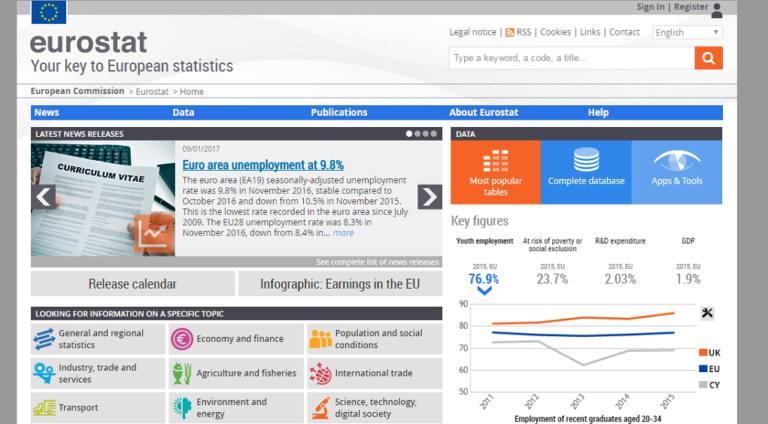Click the orange RSS feed icon
This screenshot has height=424, width=768.
[510, 32]
